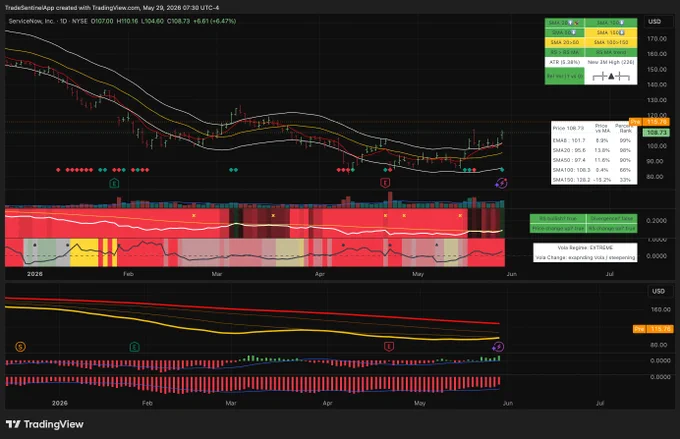Image resolution: width=680 pixels, height=439 pixels.
Task: Click the RS change up? true cell
Action: 612,228
